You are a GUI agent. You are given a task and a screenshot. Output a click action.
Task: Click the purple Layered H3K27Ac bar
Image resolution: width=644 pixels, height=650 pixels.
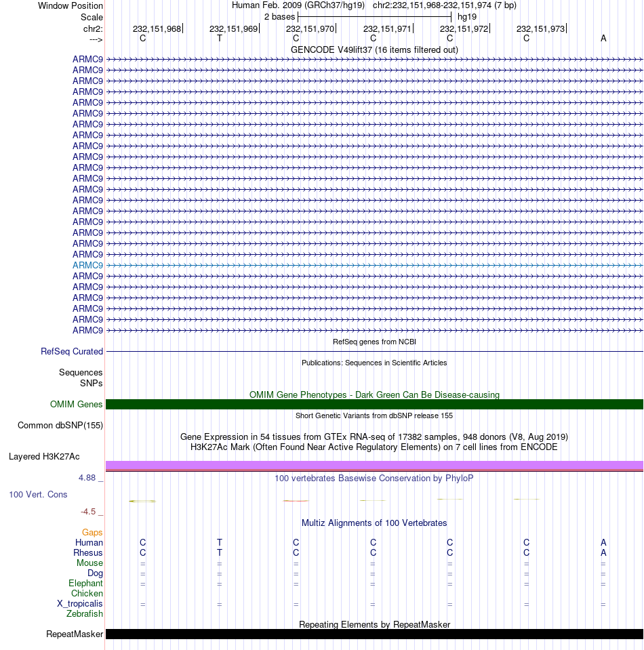click(x=374, y=465)
